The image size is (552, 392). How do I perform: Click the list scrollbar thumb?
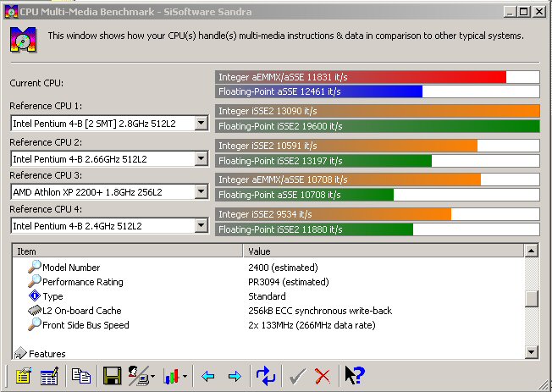(531, 299)
